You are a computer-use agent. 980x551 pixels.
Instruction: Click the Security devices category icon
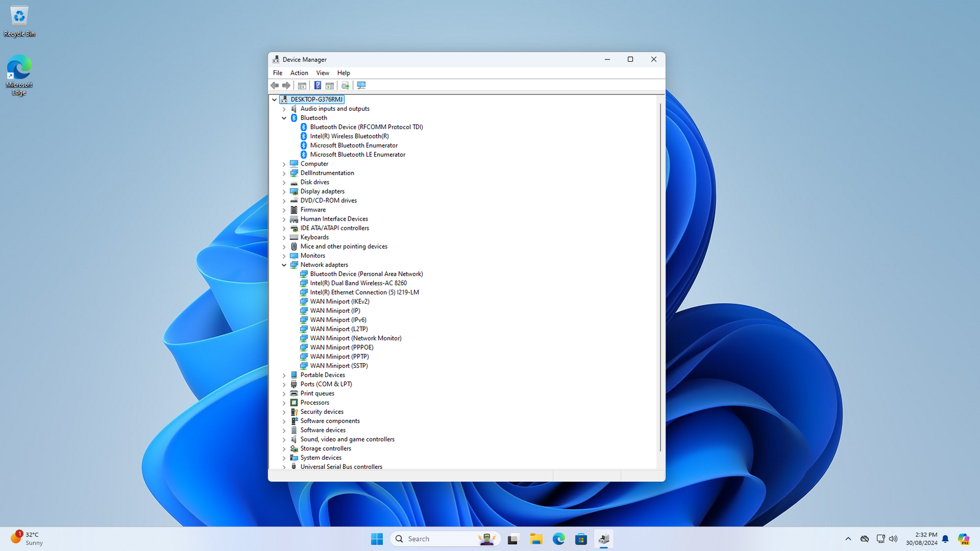point(294,411)
